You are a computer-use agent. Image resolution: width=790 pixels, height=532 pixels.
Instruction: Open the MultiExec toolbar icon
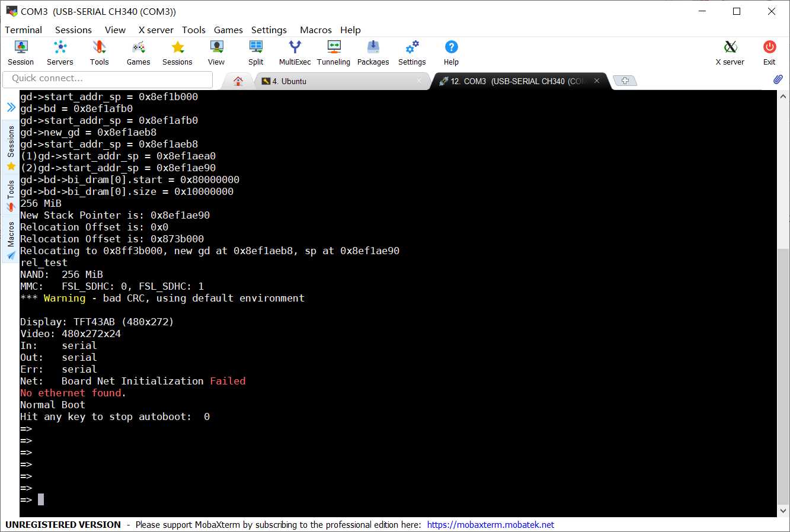[x=295, y=52]
